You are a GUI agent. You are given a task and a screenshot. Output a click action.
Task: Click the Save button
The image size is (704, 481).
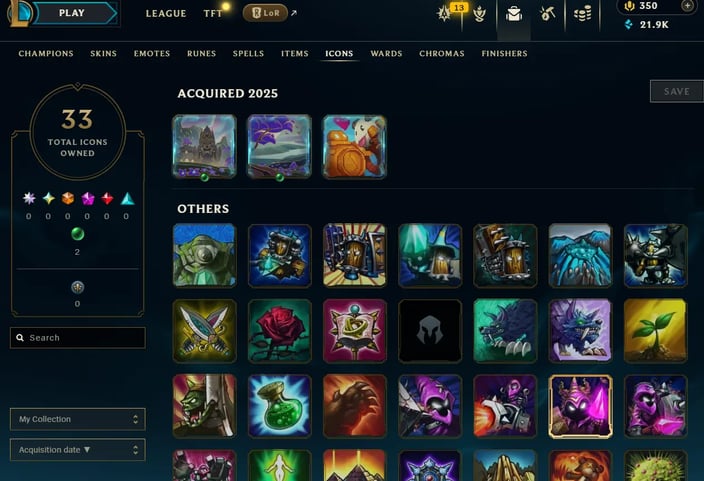pyautogui.click(x=677, y=92)
